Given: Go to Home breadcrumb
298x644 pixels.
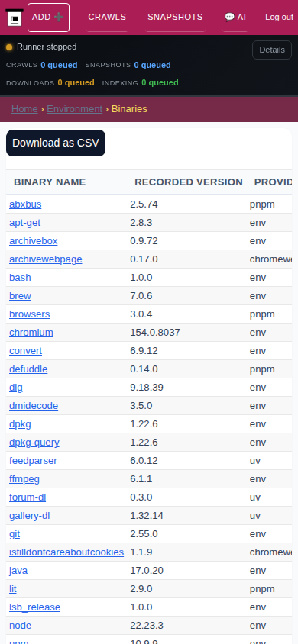Looking at the screenshot, I should 24,109.
